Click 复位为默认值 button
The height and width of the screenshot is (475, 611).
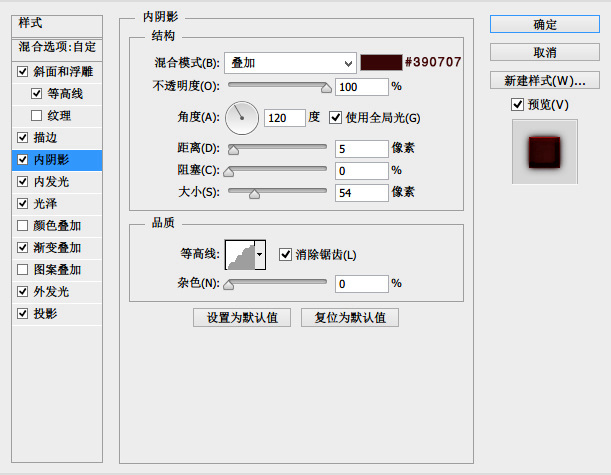[350, 318]
